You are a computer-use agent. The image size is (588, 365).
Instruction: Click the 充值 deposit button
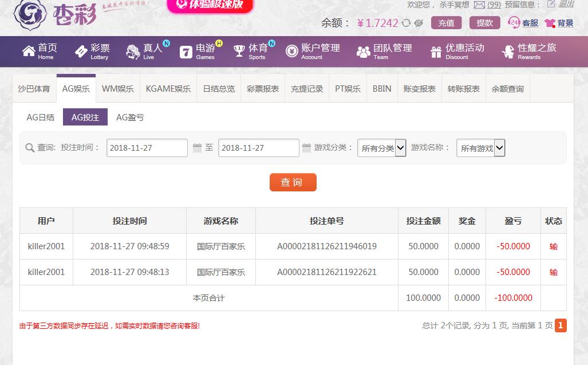446,23
